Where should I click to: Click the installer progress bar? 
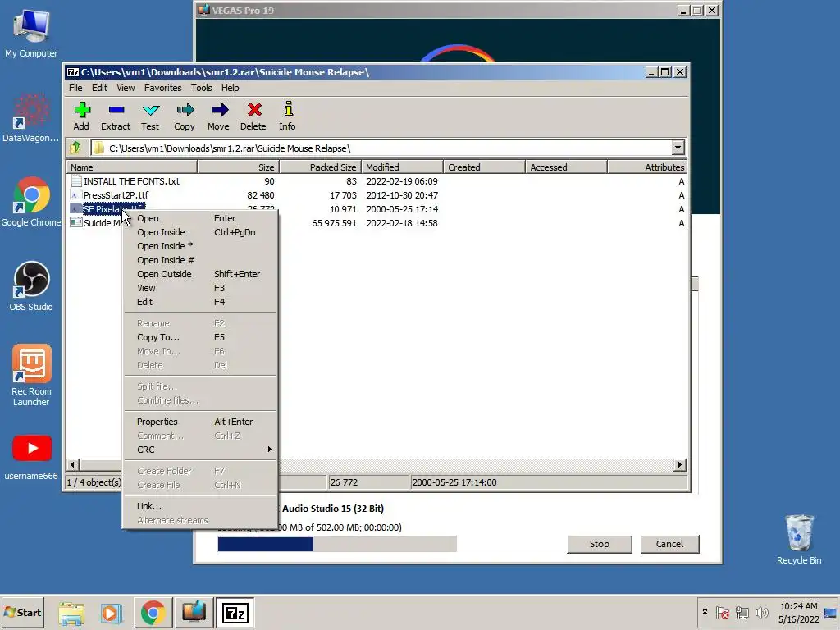pos(337,544)
